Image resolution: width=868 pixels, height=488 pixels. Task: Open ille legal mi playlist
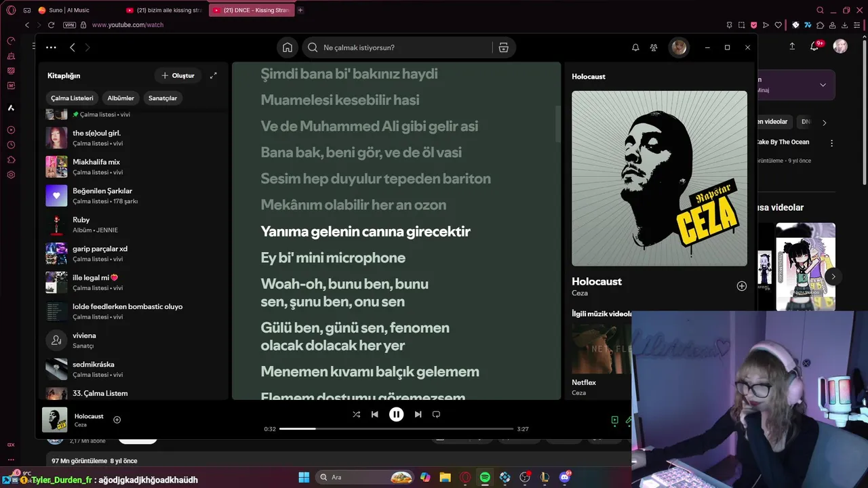[134, 283]
